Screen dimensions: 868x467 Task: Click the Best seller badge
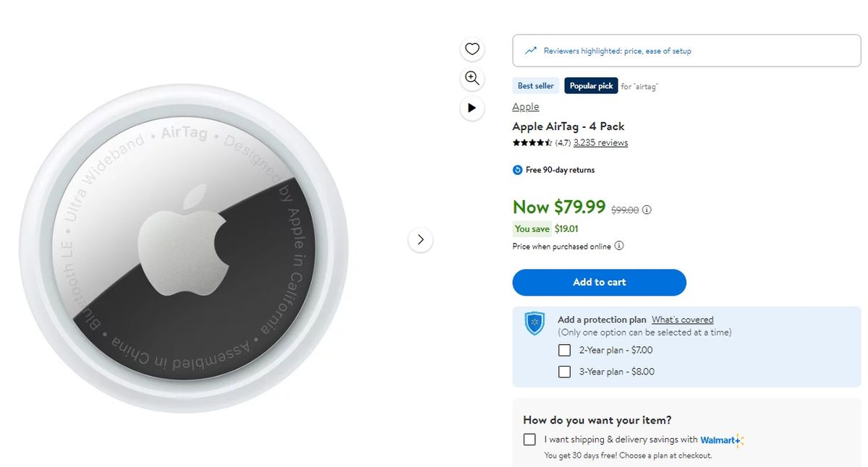[535, 86]
